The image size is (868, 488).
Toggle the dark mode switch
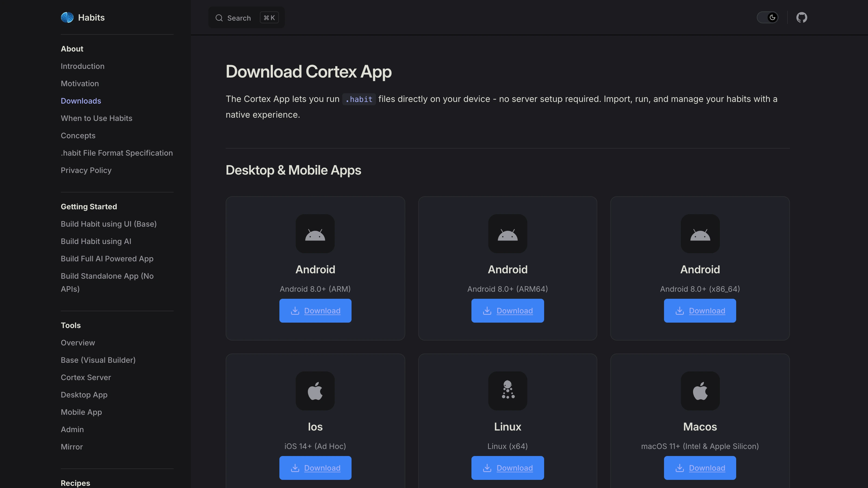[x=768, y=18]
